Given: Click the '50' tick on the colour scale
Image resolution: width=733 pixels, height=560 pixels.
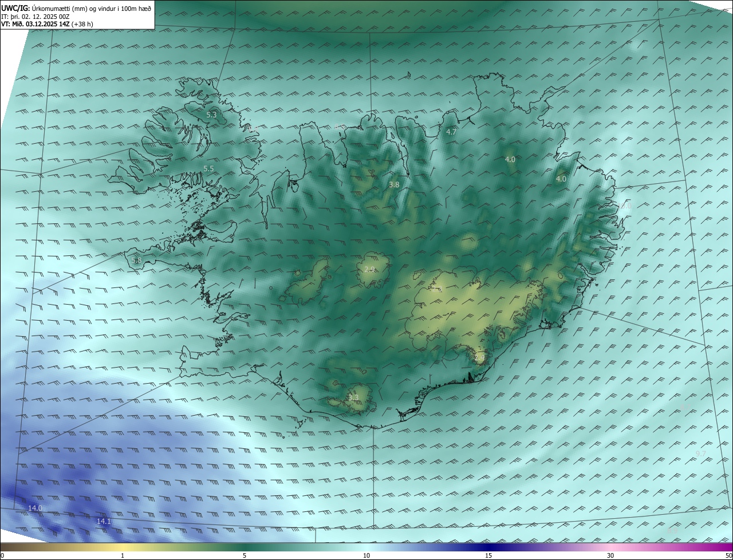Looking at the screenshot, I should (728, 555).
